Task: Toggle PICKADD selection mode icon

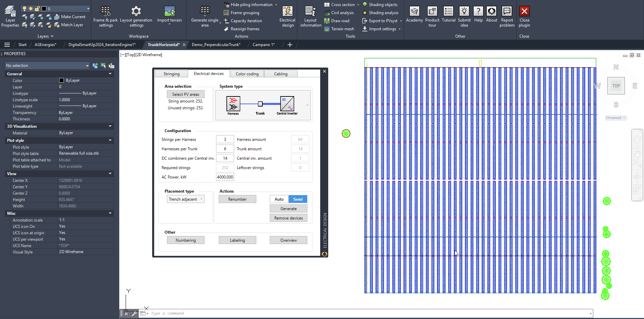Action: pyautogui.click(x=95, y=66)
